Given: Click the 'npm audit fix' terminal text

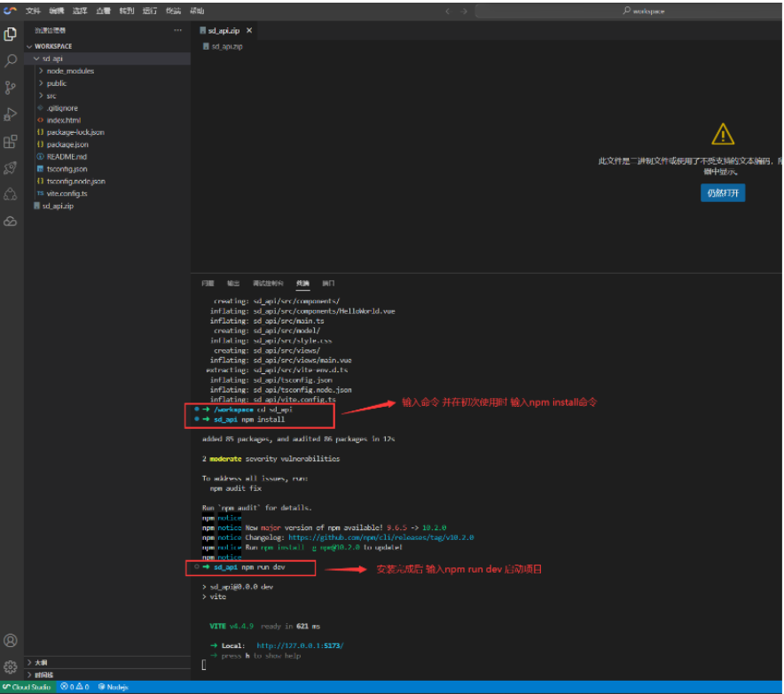Looking at the screenshot, I should pyautogui.click(x=236, y=488).
